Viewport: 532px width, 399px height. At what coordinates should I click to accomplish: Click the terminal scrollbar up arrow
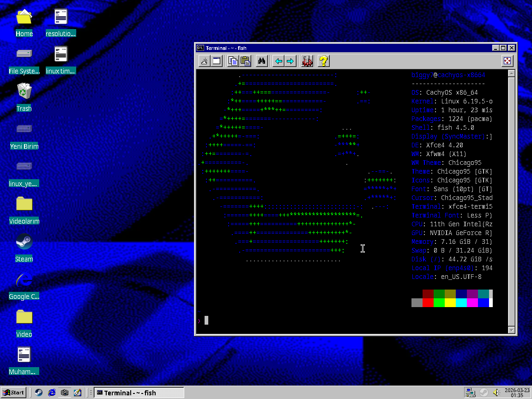coord(512,73)
